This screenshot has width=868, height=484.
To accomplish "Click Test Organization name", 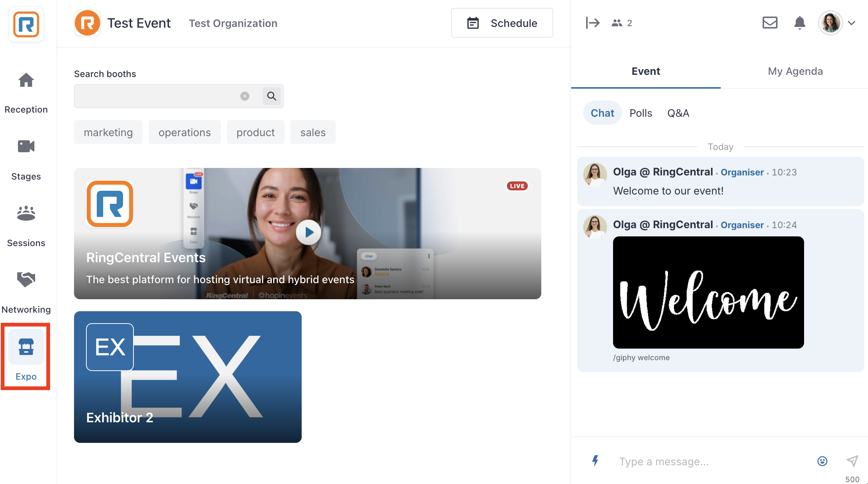I will tap(233, 23).
